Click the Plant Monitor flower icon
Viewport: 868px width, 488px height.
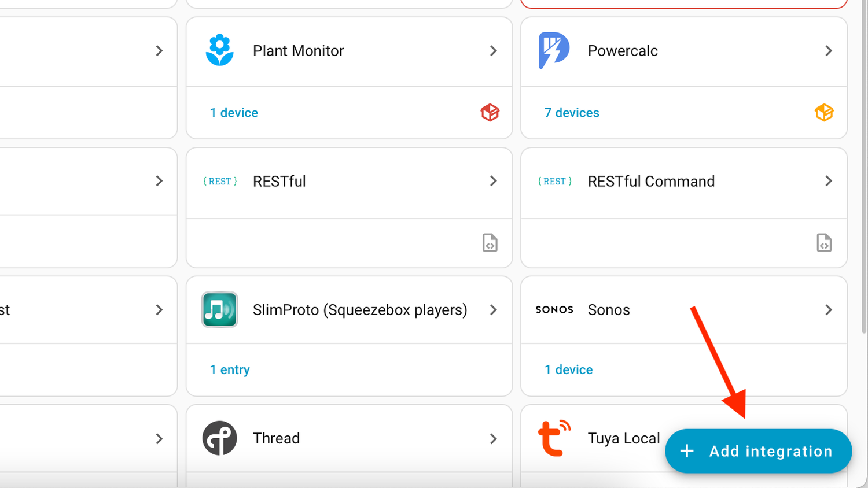click(x=220, y=50)
